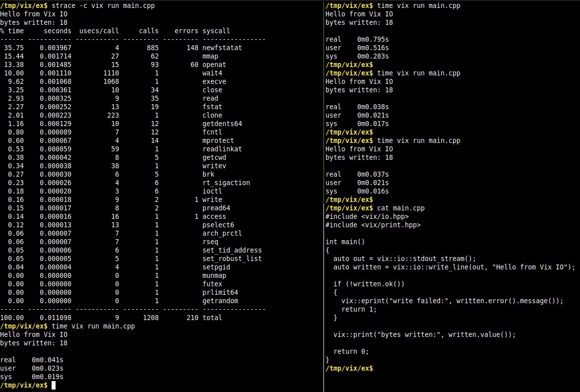The width and height of the screenshot is (580, 392).
Task: Select the total calls value 1208
Action: (x=150, y=318)
